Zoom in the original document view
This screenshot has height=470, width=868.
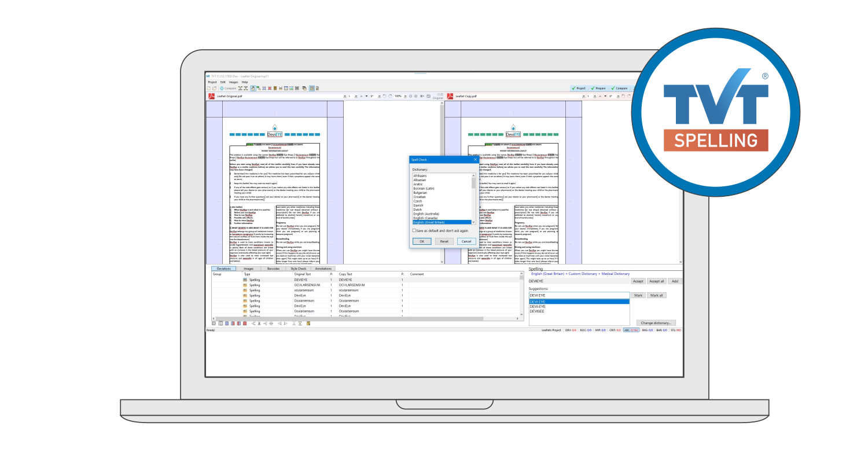(x=416, y=96)
